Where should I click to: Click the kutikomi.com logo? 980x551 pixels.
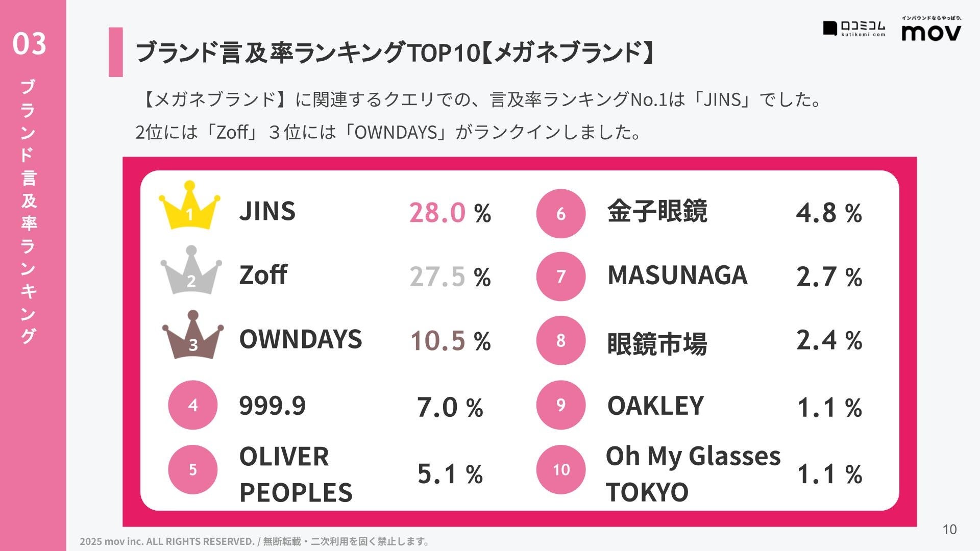coord(854,29)
